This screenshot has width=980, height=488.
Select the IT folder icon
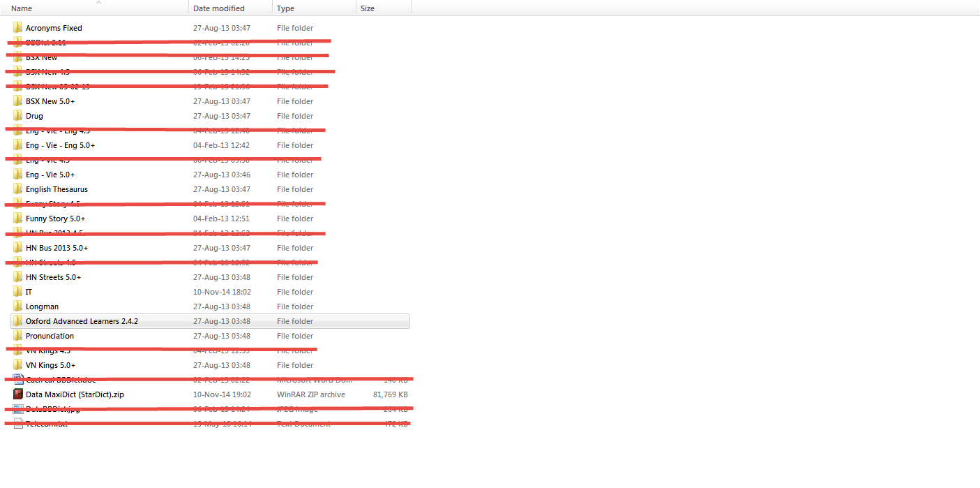point(18,292)
